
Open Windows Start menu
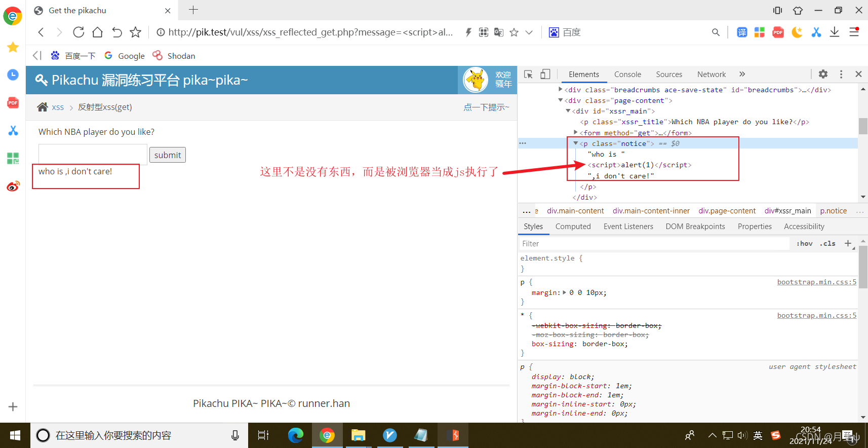click(x=15, y=435)
